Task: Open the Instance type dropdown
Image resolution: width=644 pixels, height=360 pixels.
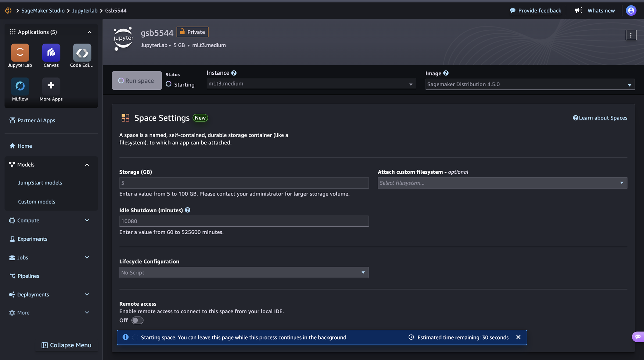Action: pyautogui.click(x=311, y=84)
